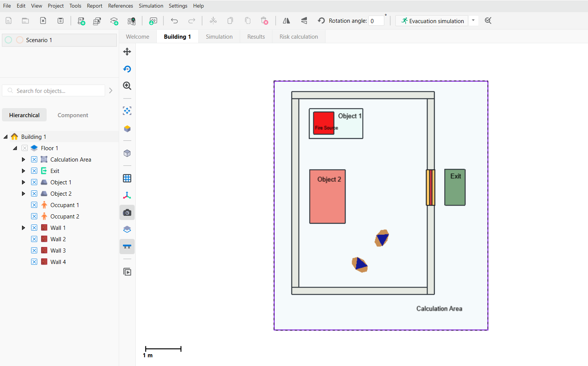The height and width of the screenshot is (366, 588).
Task: Switch to Component view button
Action: (x=72, y=115)
